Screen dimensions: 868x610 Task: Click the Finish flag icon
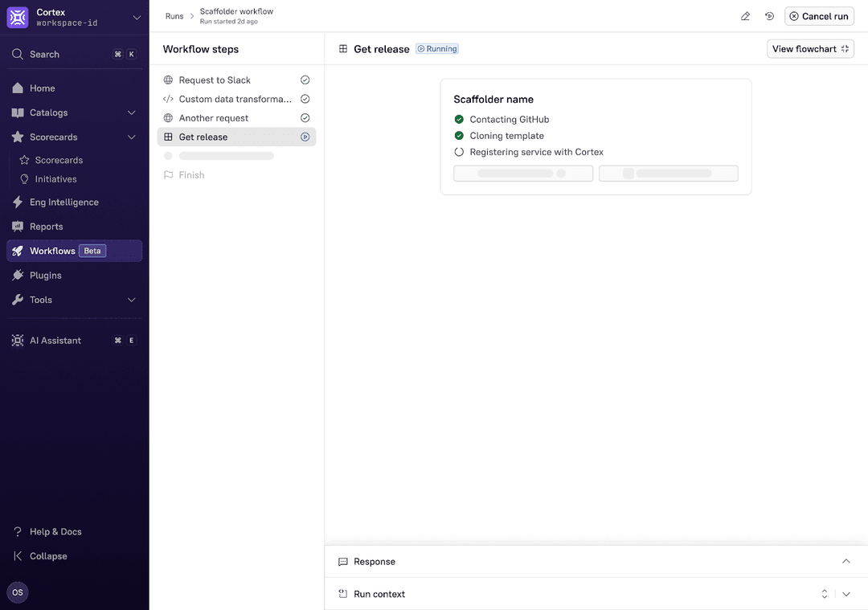[167, 174]
